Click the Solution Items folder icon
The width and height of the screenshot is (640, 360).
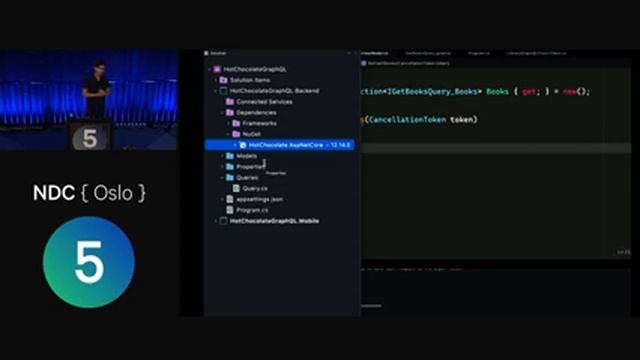click(x=223, y=80)
